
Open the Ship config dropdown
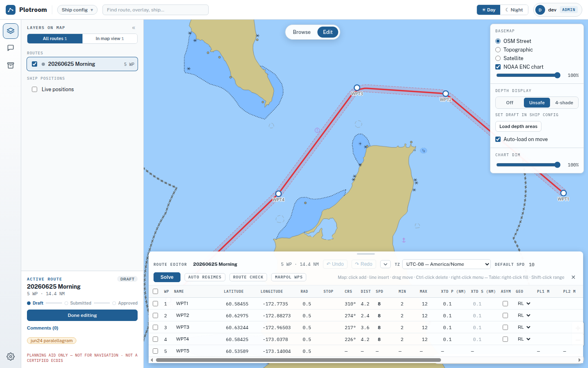[77, 10]
